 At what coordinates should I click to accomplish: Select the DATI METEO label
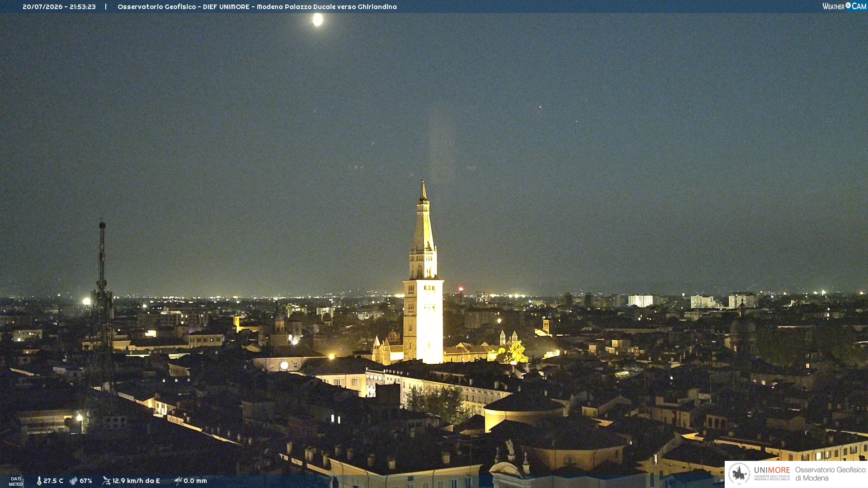pyautogui.click(x=16, y=482)
